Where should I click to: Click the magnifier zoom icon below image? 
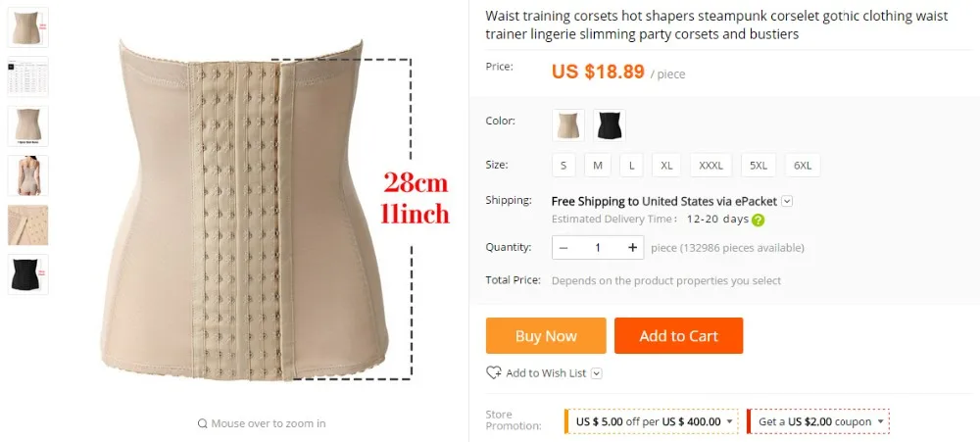[203, 423]
